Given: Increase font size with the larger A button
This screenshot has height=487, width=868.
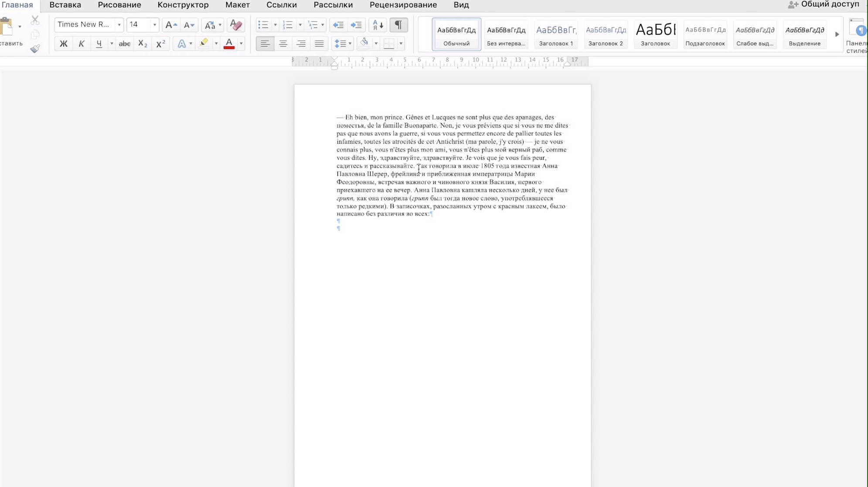Looking at the screenshot, I should coord(171,25).
